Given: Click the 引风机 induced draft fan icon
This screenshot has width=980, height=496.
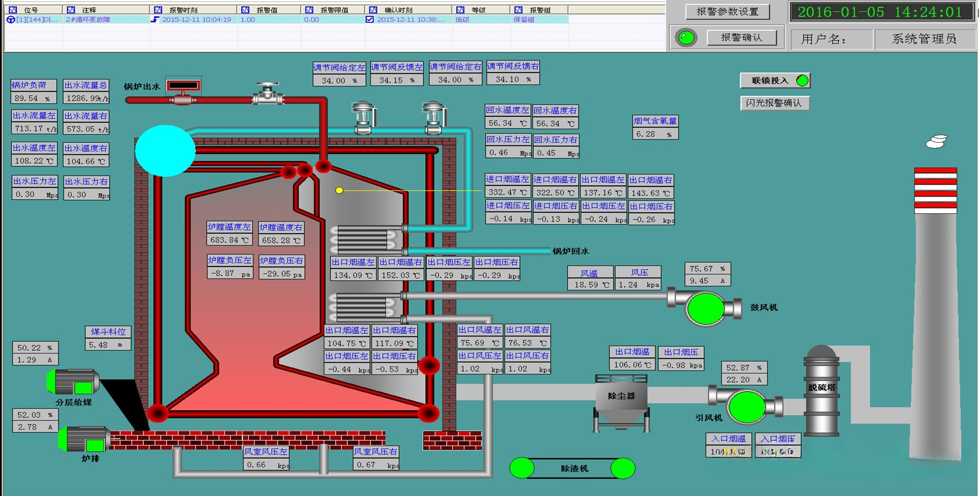Looking at the screenshot, I should pyautogui.click(x=746, y=407).
